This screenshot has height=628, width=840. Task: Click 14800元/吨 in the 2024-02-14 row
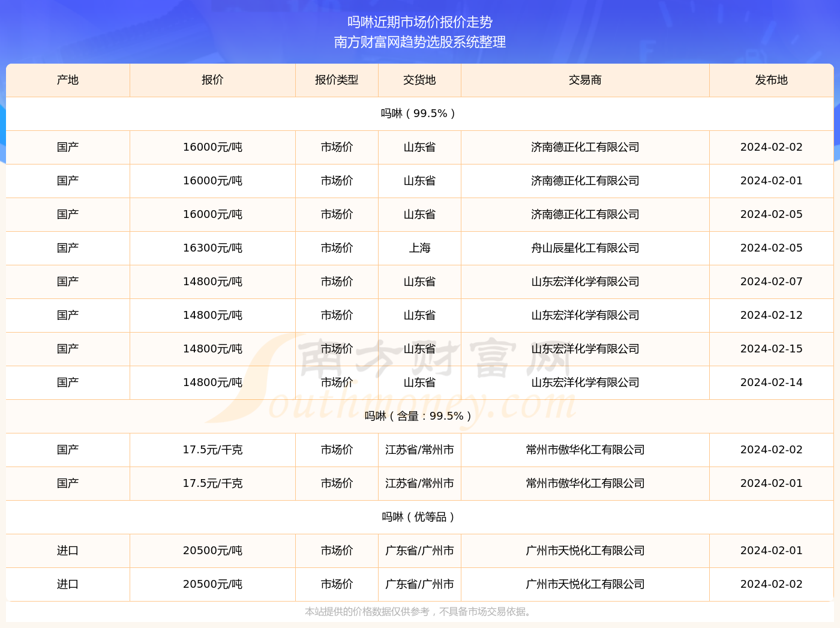(212, 382)
